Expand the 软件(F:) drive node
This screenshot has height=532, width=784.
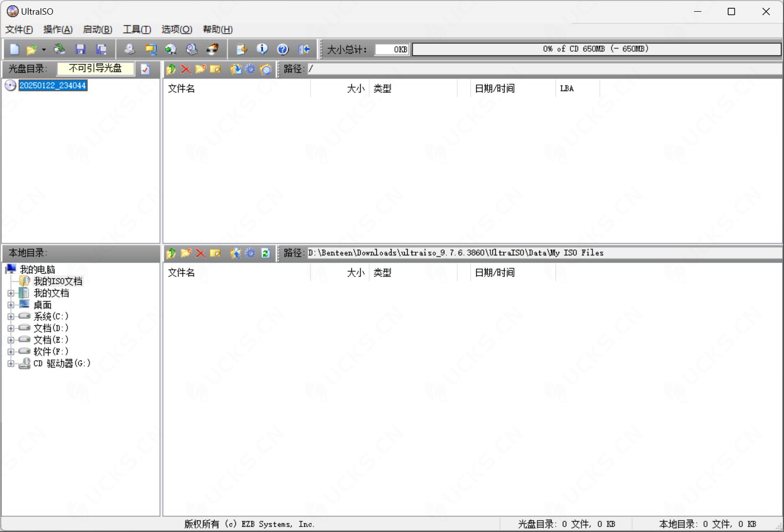(11, 352)
